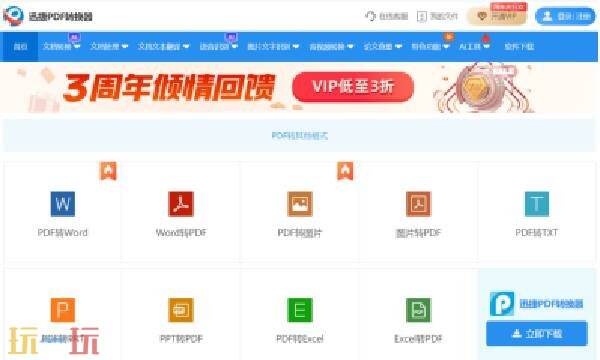This screenshot has height=360, width=600.
Task: Click the 立即下载 download button
Action: (536, 334)
